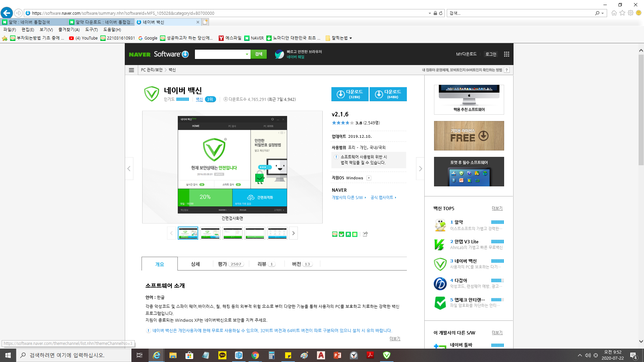Open the hamburger category menu icon

pyautogui.click(x=131, y=70)
